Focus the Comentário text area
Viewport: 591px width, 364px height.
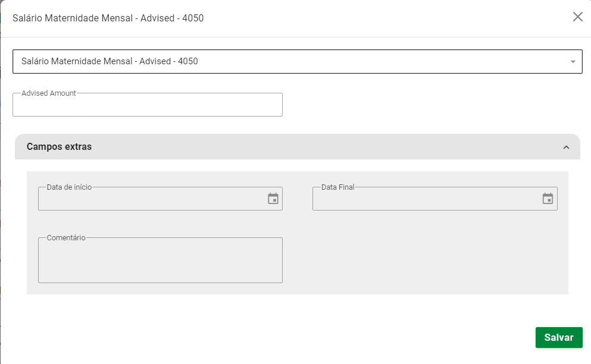[160, 262]
